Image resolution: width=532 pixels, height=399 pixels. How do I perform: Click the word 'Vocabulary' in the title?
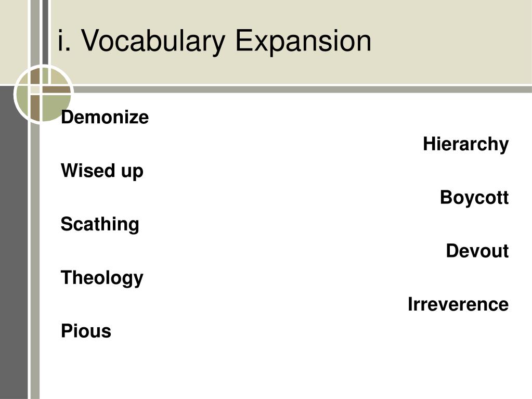click(x=153, y=42)
